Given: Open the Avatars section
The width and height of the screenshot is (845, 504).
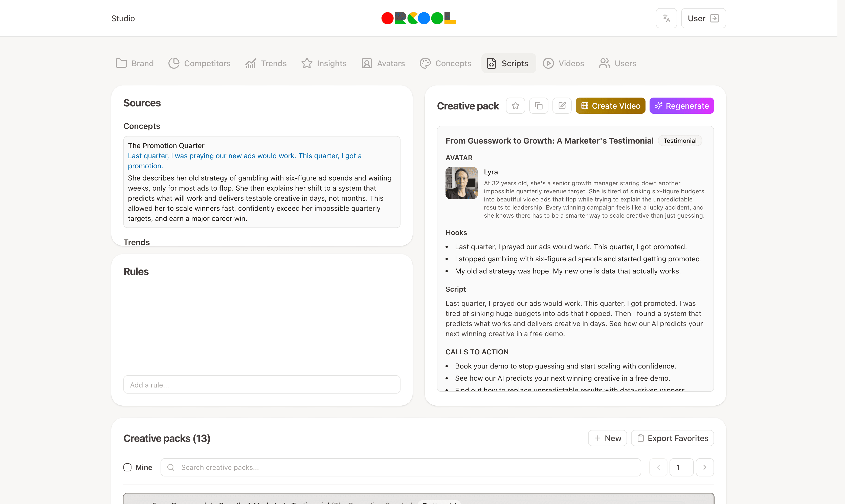Looking at the screenshot, I should coord(383,63).
